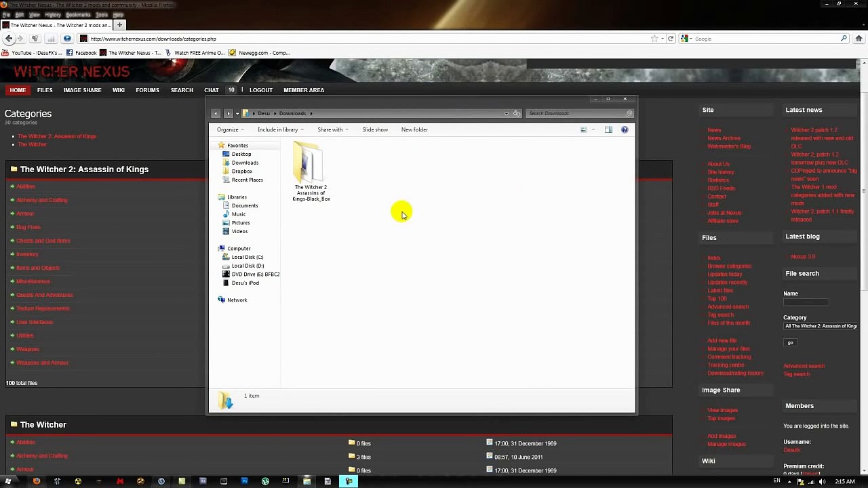Open Firefox from the taskbar
This screenshot has width=868, height=488.
37,481
